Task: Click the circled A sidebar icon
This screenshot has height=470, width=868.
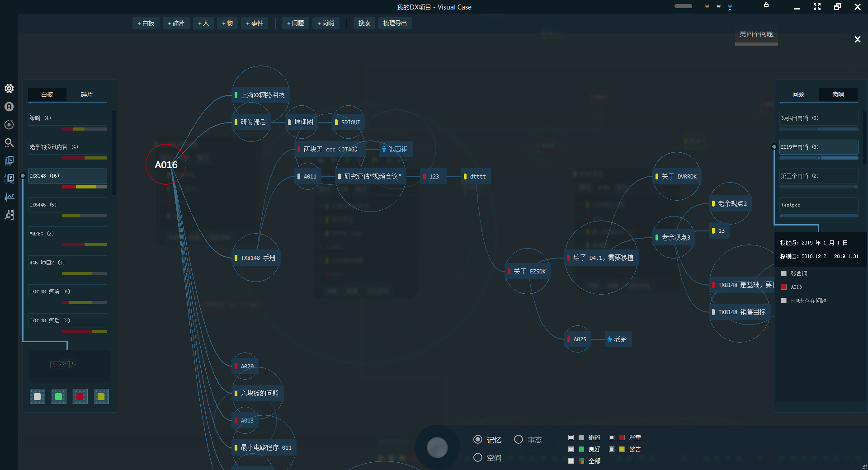Action: click(x=9, y=107)
